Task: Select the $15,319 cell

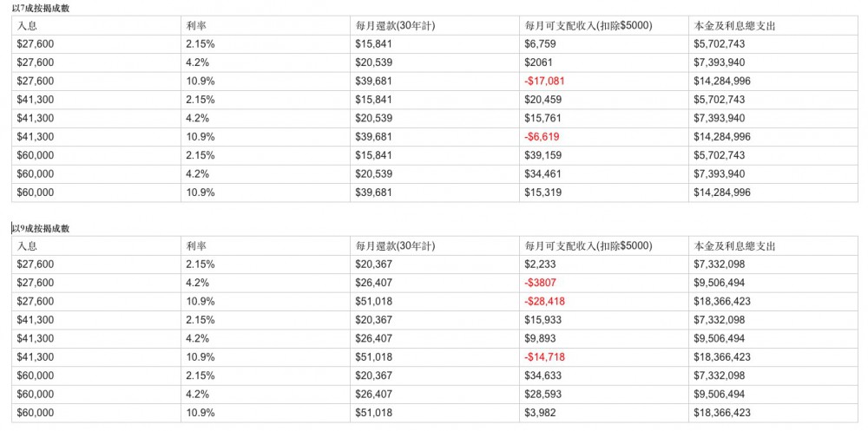Action: tap(542, 193)
